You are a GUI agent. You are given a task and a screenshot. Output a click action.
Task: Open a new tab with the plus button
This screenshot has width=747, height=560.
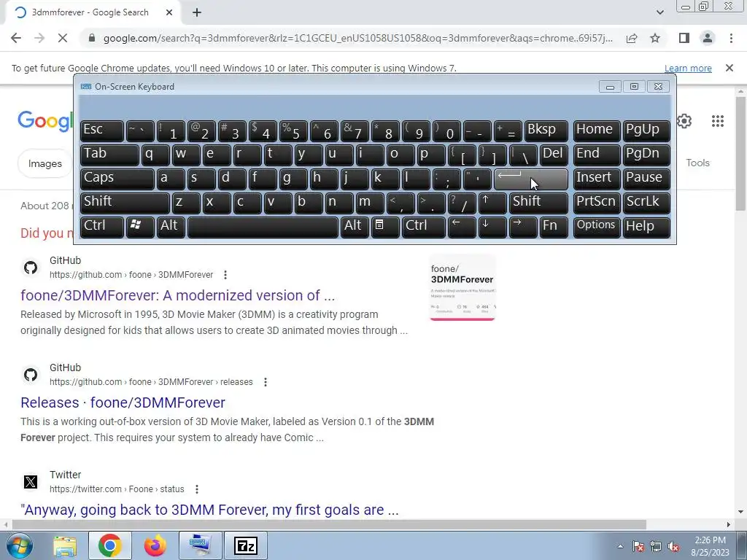pyautogui.click(x=197, y=12)
